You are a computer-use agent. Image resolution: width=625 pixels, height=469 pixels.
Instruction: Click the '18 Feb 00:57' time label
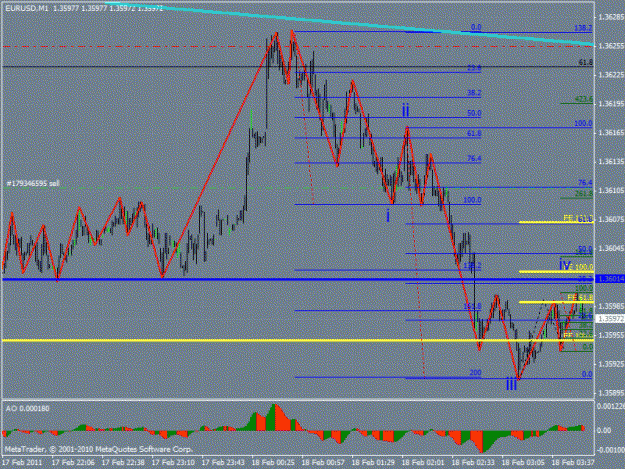pyautogui.click(x=323, y=463)
